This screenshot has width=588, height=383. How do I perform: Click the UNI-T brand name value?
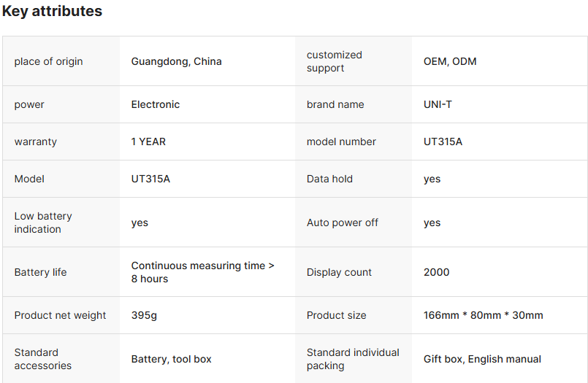pyautogui.click(x=438, y=104)
